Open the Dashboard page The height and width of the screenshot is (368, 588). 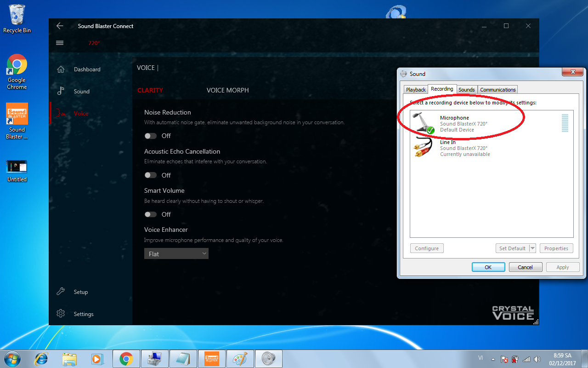click(x=87, y=69)
